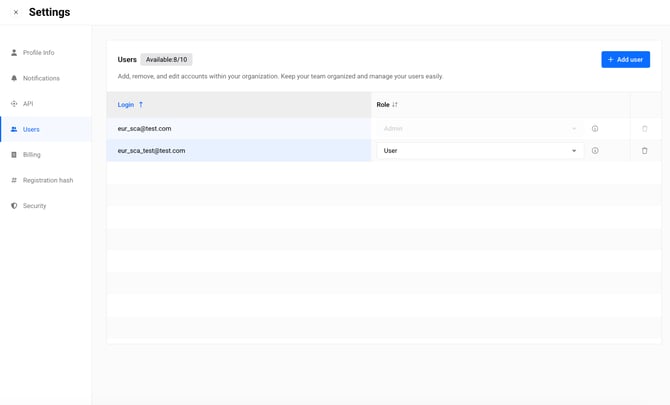Viewport: 670px width, 405px height.
Task: Click the API icon in sidebar
Action: (x=14, y=104)
